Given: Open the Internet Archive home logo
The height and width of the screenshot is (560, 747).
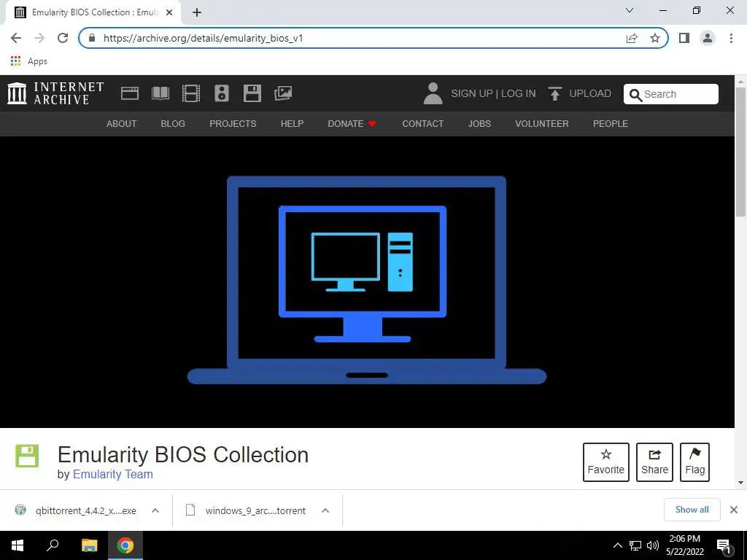Looking at the screenshot, I should pos(55,93).
